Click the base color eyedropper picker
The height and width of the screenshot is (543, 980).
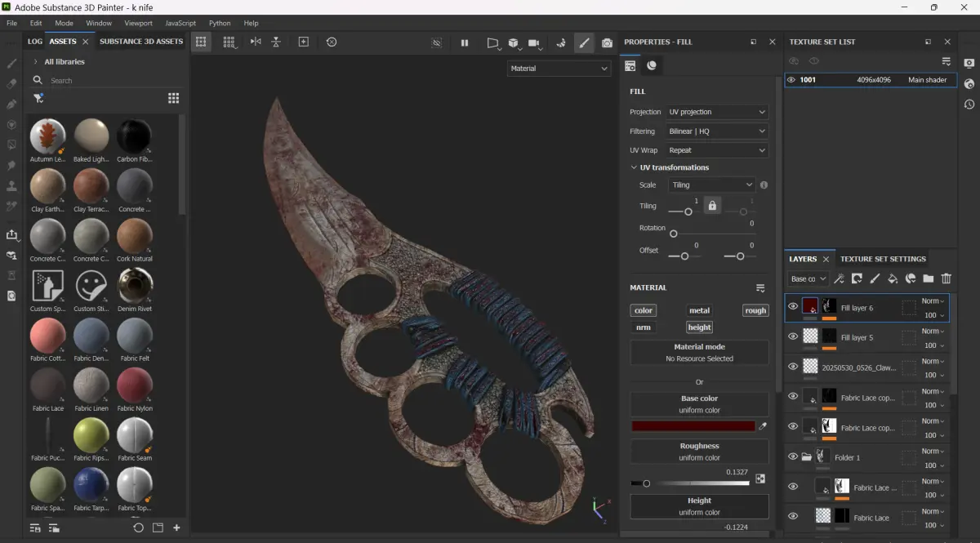pyautogui.click(x=763, y=426)
